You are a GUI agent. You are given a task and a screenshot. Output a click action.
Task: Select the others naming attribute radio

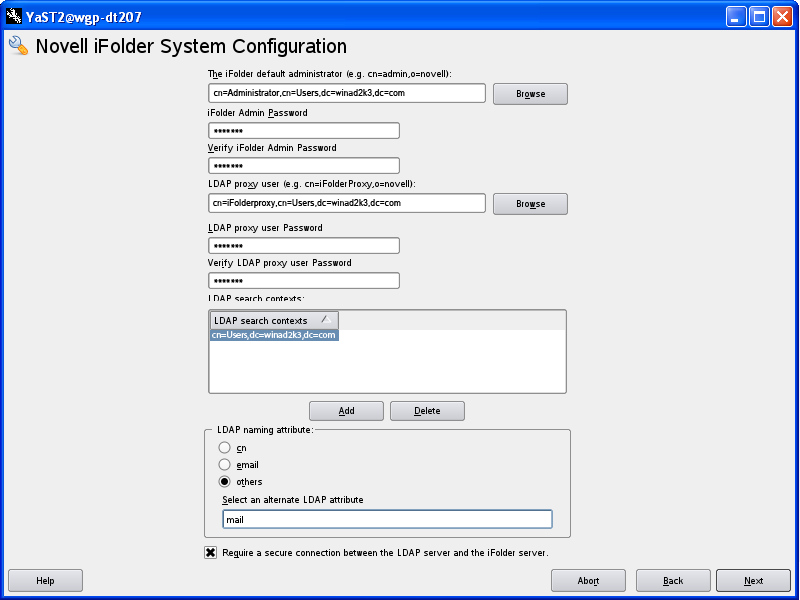click(x=224, y=481)
